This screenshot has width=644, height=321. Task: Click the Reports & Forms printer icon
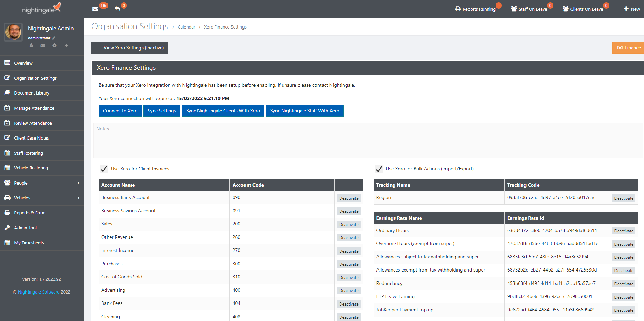click(x=7, y=213)
